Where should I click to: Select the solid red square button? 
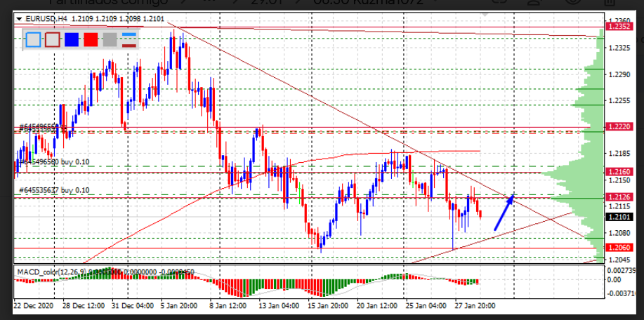pos(91,39)
